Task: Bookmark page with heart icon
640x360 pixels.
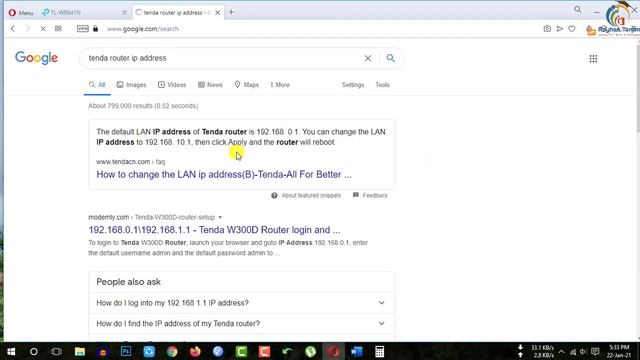Action: point(572,29)
